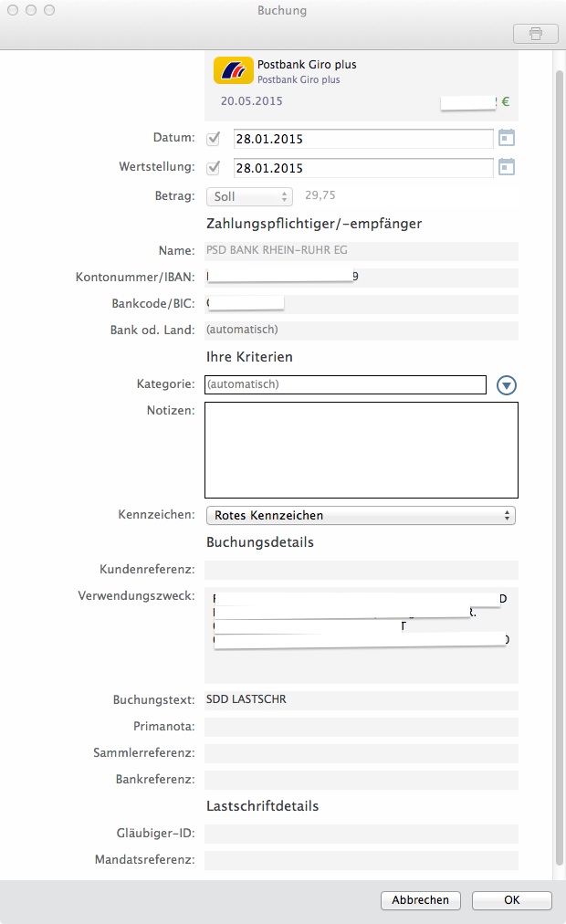
Task: Click the print button in the toolbar
Action: [535, 34]
